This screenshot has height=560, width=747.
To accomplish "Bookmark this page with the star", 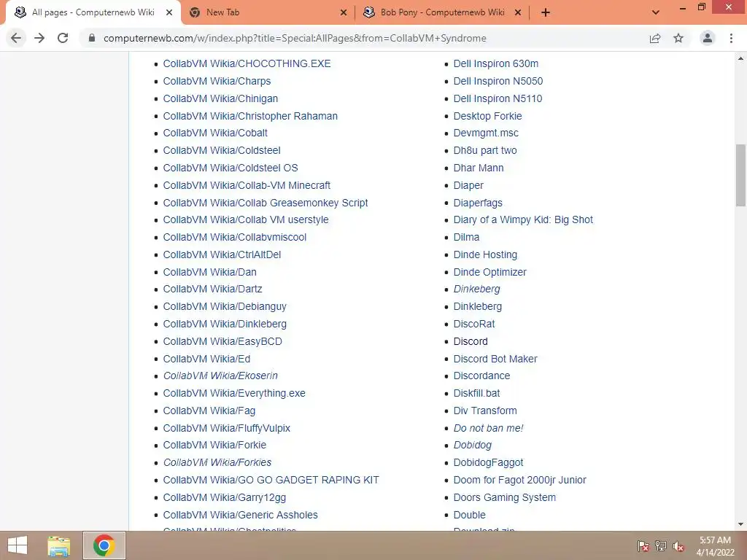I will pyautogui.click(x=678, y=38).
